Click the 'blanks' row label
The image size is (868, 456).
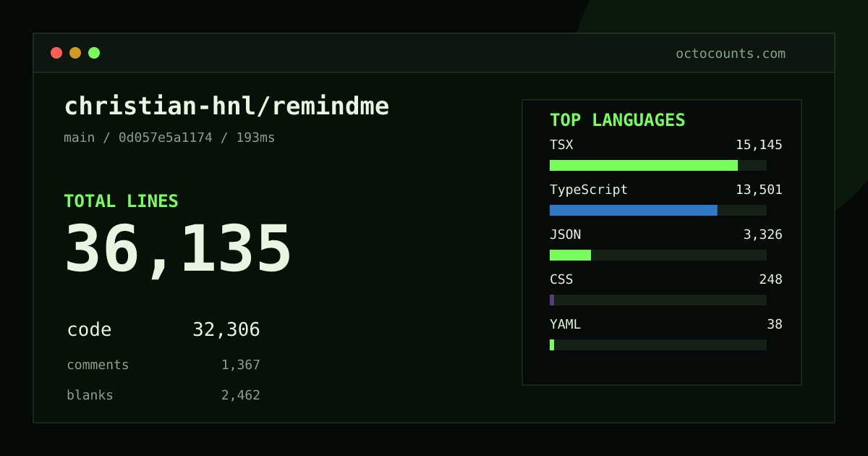click(x=90, y=395)
